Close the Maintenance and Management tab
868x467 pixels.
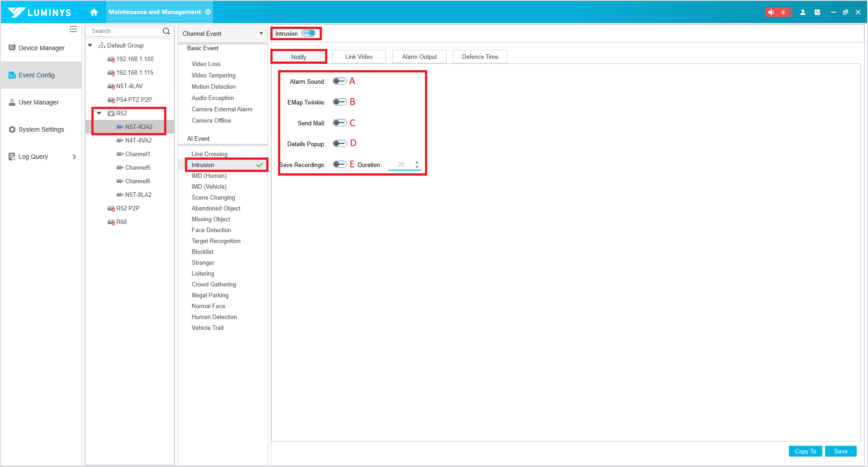tap(208, 12)
